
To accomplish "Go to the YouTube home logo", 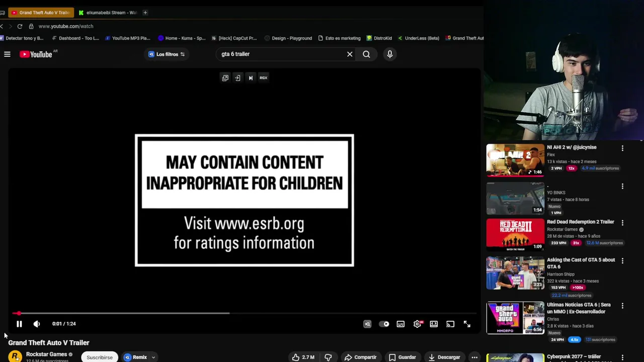I will (x=36, y=54).
